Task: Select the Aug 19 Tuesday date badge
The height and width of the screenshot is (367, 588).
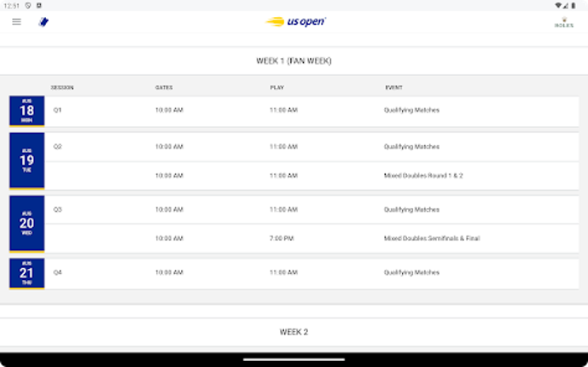Action: point(26,160)
